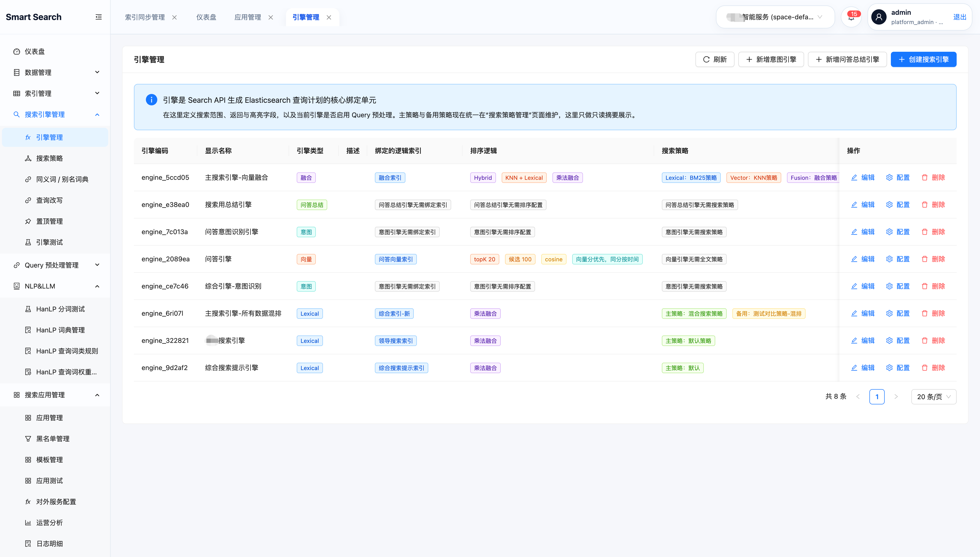Image resolution: width=980 pixels, height=557 pixels.
Task: Open HanLP 分词测试 in sidebar
Action: point(55,309)
